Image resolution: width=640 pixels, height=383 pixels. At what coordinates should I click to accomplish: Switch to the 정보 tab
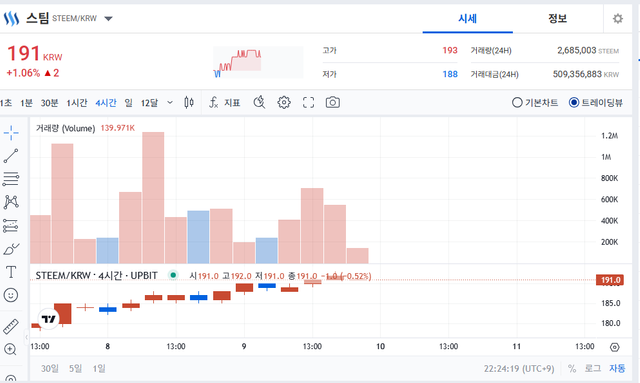click(558, 18)
